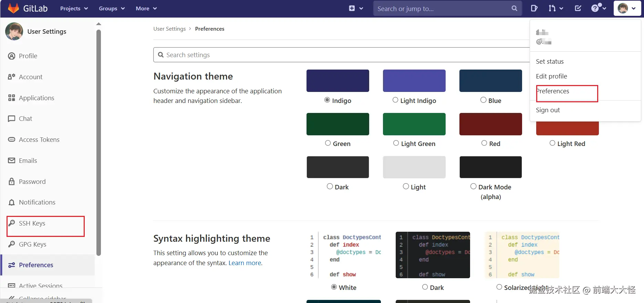Open the to-do list icon
Image resolution: width=644 pixels, height=303 pixels.
coord(578,8)
